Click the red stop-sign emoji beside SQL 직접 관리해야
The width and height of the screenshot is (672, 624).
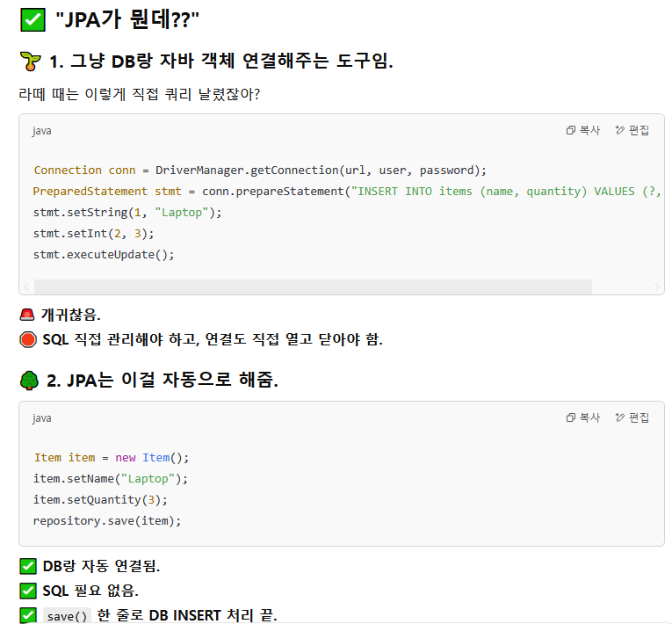(x=28, y=339)
